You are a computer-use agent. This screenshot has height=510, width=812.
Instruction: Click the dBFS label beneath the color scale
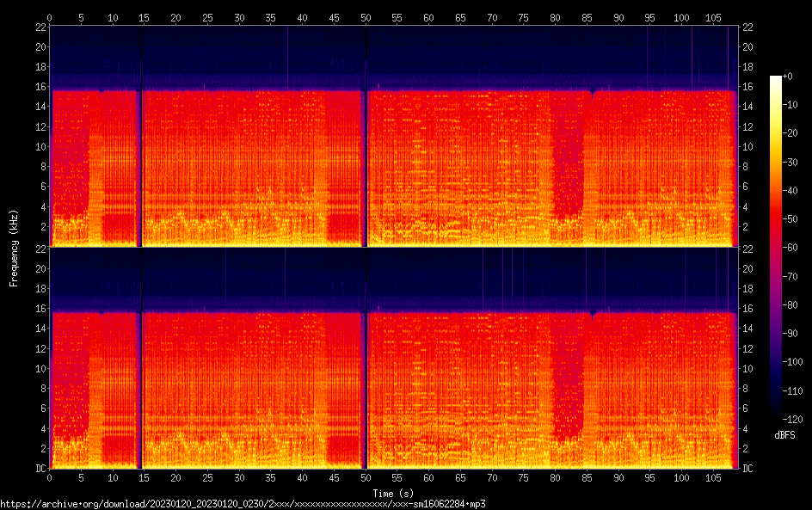coord(784,436)
